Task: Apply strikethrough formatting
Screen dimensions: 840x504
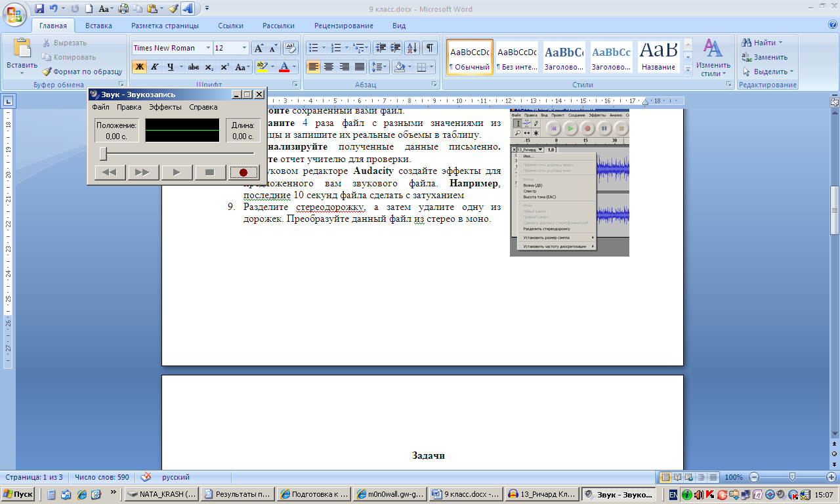Action: (194, 67)
